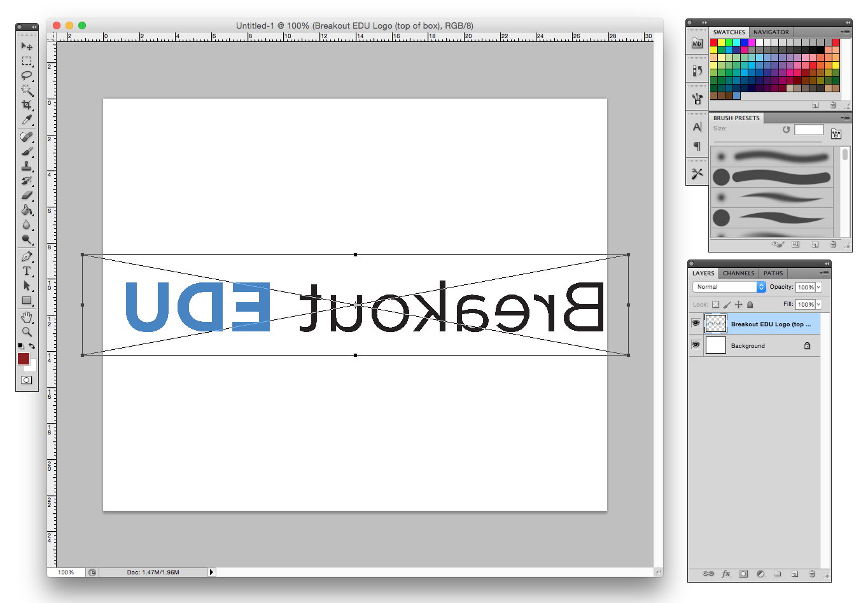Toggle lock all for layer
Screen dimensions: 868x603
click(x=750, y=305)
